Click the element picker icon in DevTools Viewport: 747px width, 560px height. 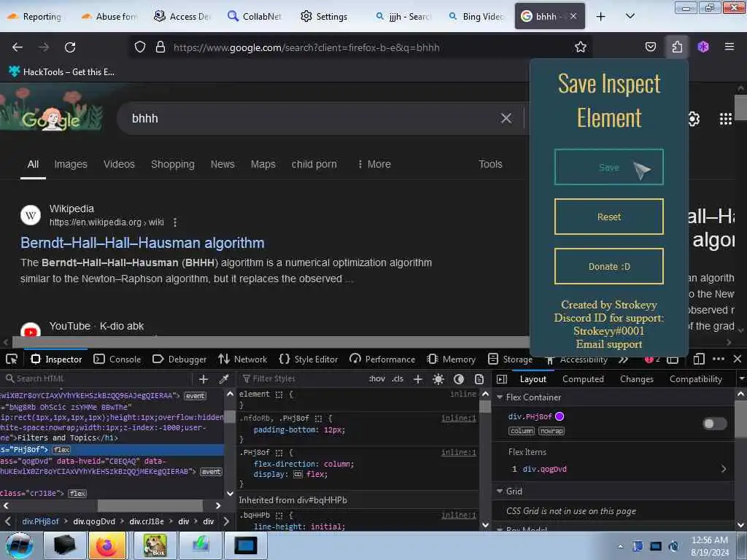click(x=12, y=359)
